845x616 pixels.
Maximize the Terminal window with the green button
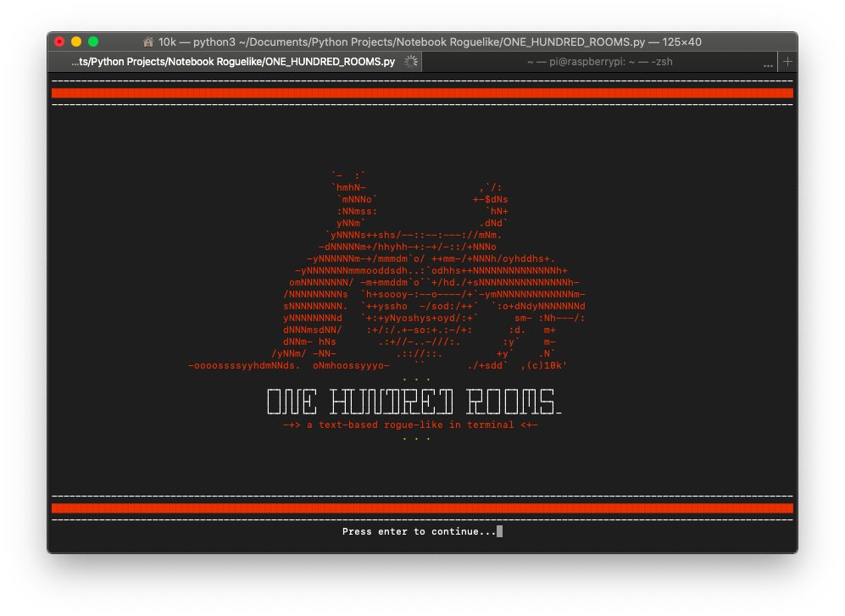93,42
